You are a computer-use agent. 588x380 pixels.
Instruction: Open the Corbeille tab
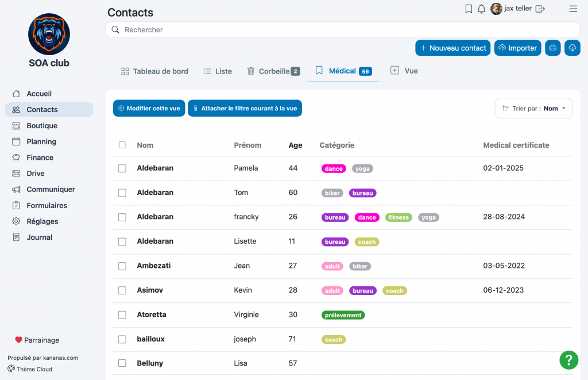point(273,71)
